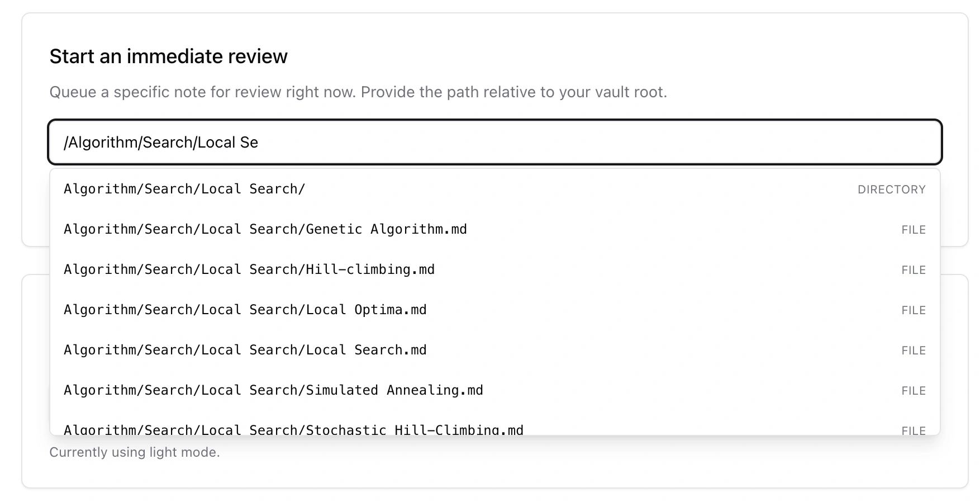The height and width of the screenshot is (502, 980).
Task: Select Stochastic Hill-Climbing.md suggestion
Action: 293,429
